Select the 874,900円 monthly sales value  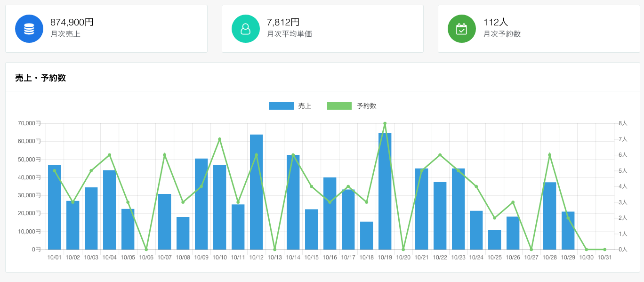click(x=72, y=22)
